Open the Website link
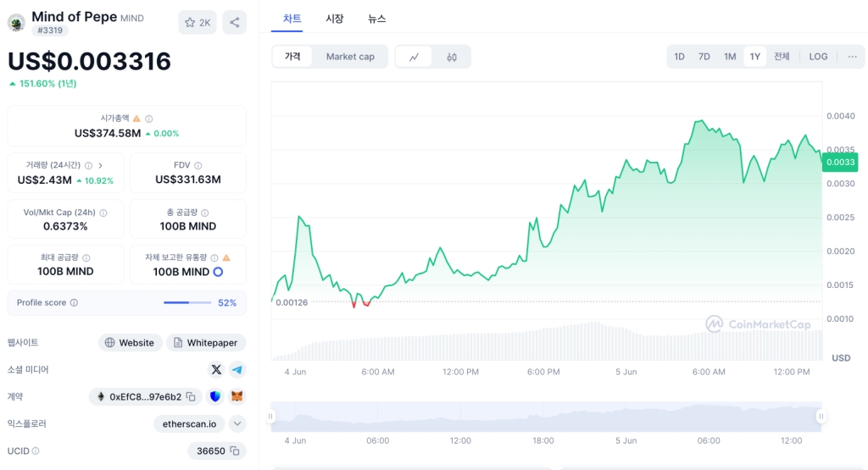 point(130,343)
